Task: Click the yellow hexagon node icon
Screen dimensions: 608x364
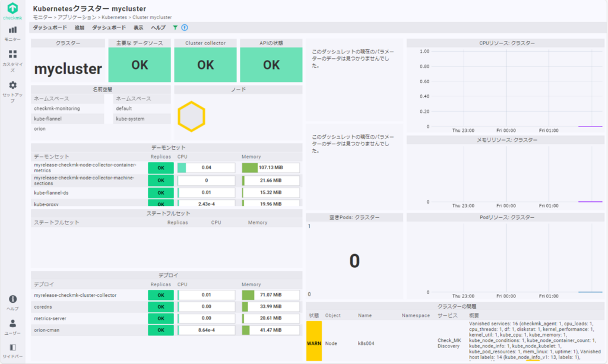Action: 191,116
